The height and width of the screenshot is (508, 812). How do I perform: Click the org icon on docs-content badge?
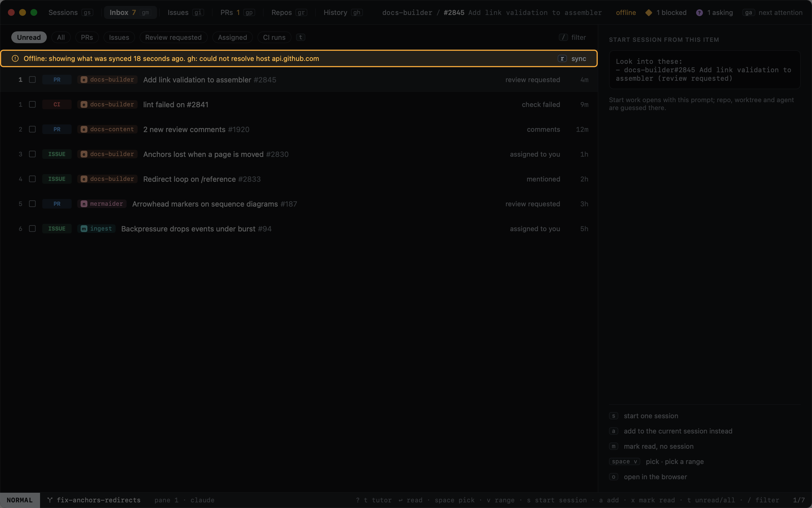coord(84,129)
